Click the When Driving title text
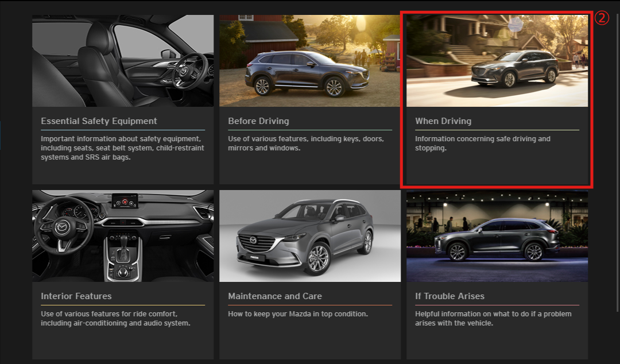Screen dimensions: 620x364 (443, 121)
